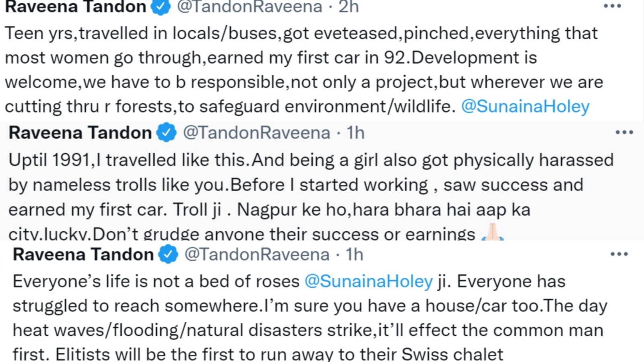This screenshot has height=362, width=644.
Task: Click the 2h timestamp
Action: click(x=349, y=6)
